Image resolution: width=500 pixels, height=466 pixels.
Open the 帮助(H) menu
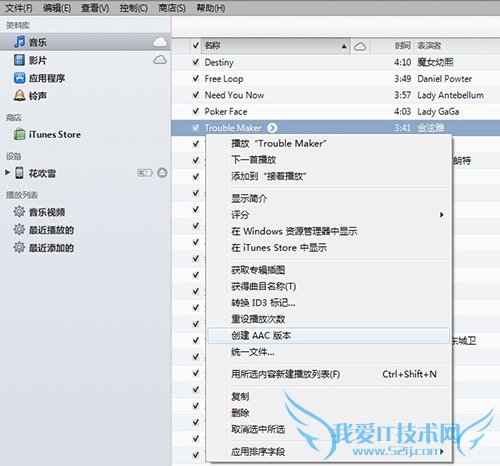tap(211, 8)
